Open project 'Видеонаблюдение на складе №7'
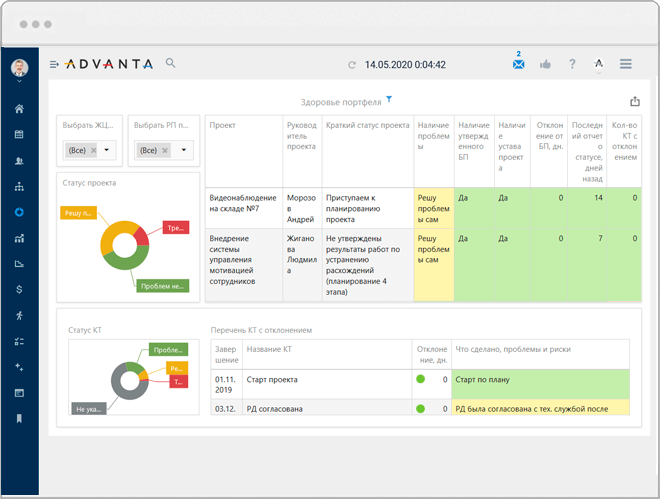 [243, 203]
